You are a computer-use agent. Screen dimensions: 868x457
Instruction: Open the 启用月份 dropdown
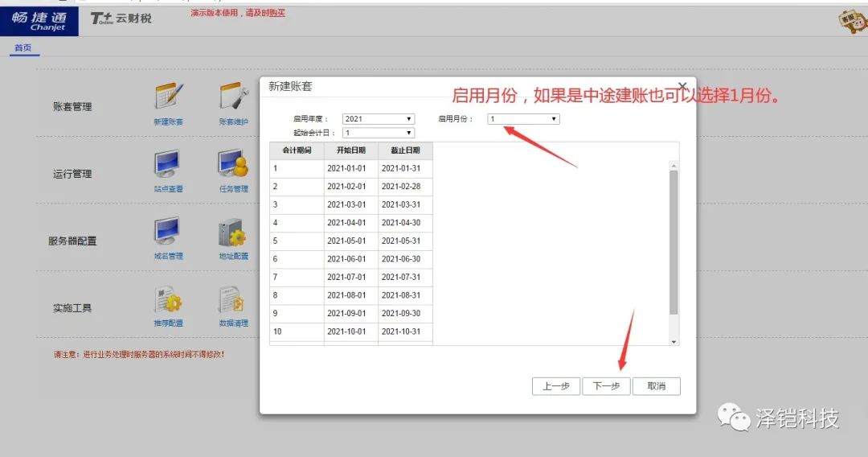[x=523, y=119]
